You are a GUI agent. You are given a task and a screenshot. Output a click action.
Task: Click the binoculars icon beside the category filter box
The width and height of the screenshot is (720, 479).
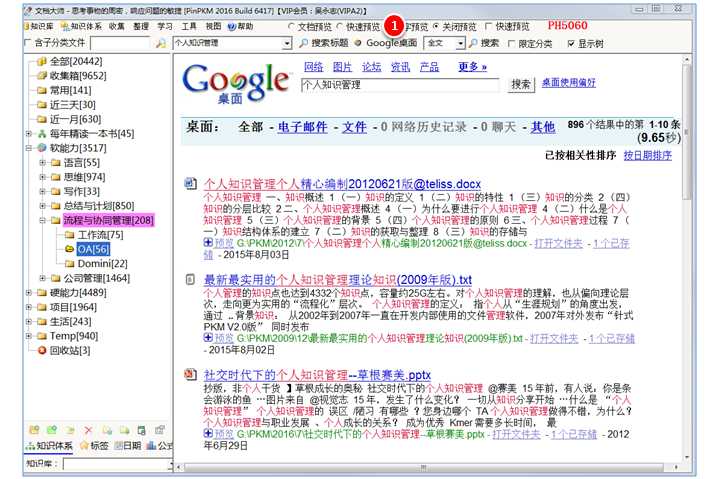point(161,44)
